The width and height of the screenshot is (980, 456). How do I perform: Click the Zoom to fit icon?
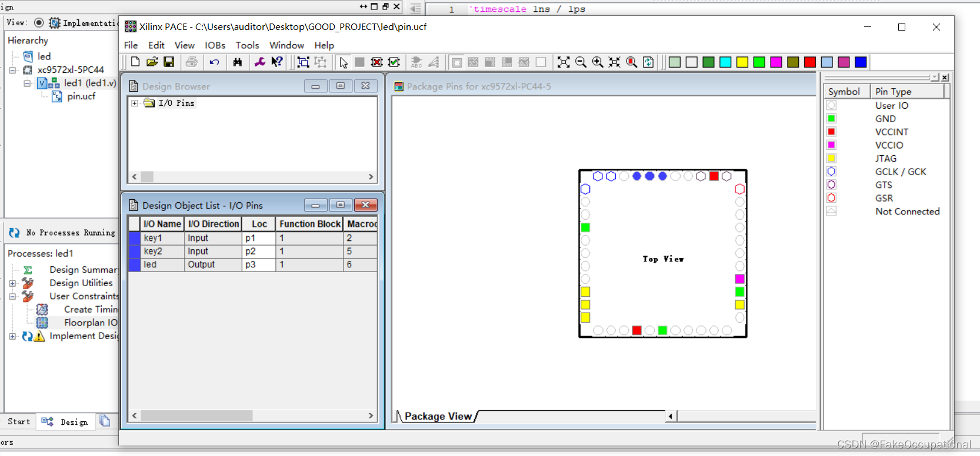564,62
